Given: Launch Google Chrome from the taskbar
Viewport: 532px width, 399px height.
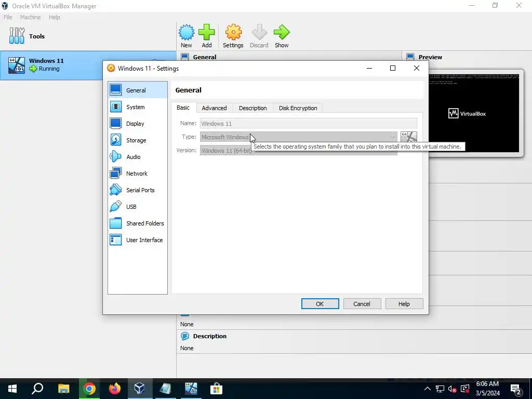Looking at the screenshot, I should pos(89,389).
